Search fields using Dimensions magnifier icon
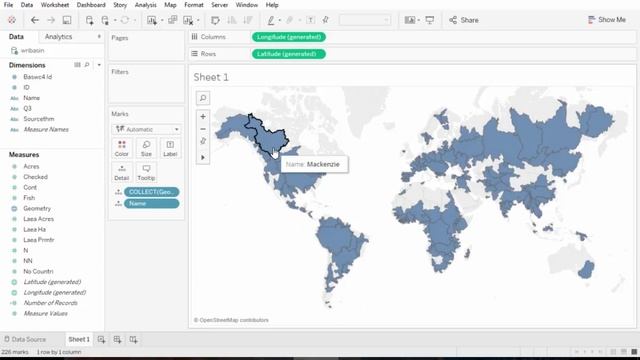 tap(87, 65)
